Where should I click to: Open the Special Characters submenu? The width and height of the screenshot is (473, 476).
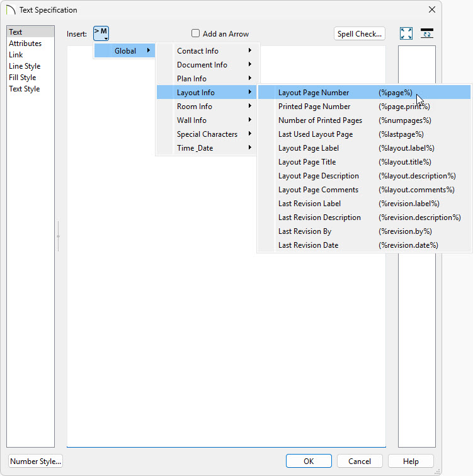(207, 134)
